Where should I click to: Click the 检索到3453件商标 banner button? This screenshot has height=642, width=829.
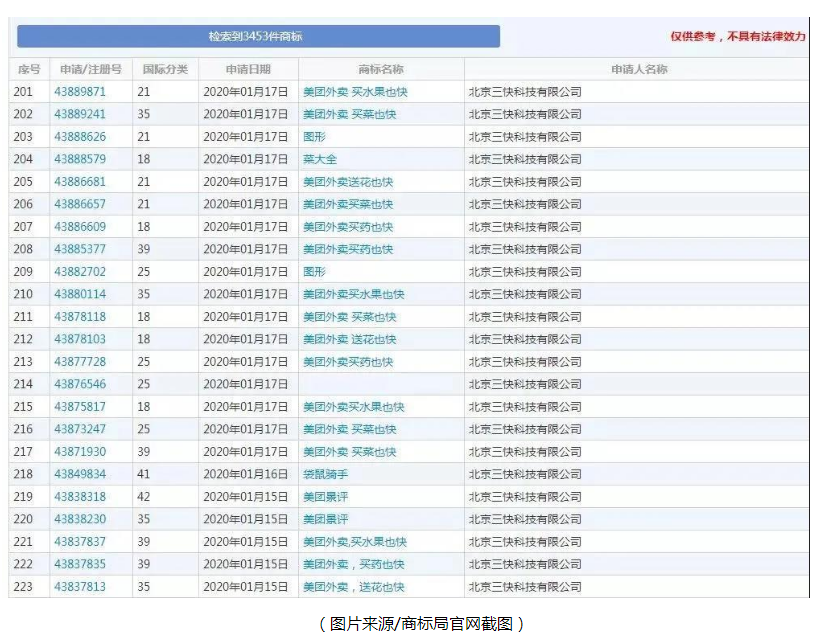tap(260, 36)
